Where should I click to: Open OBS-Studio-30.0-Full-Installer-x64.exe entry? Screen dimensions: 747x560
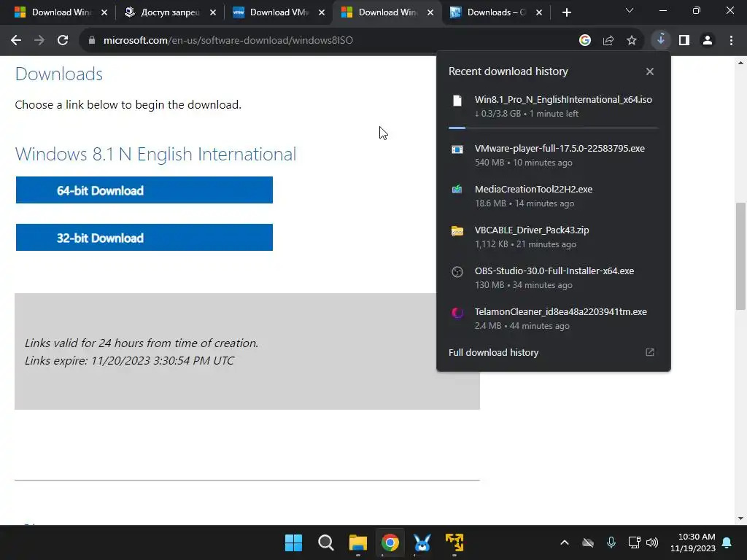554,278
